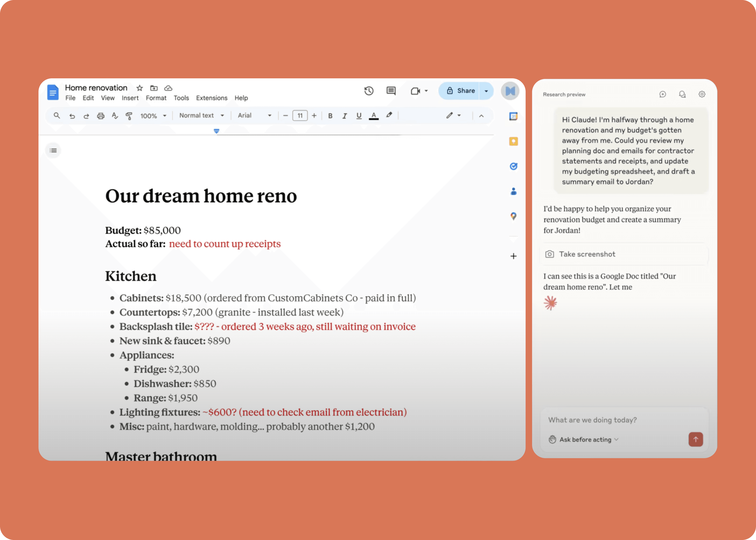Star the Home renovation document
The width and height of the screenshot is (756, 540).
tap(140, 88)
